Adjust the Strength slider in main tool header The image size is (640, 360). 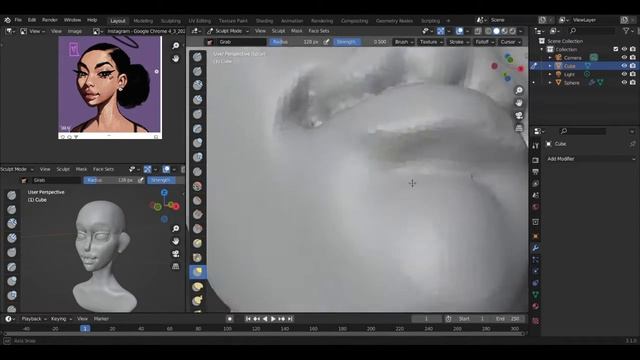click(x=361, y=42)
